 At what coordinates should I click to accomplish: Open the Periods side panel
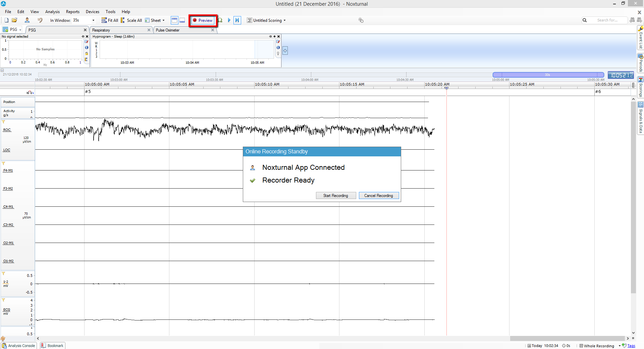click(x=640, y=63)
